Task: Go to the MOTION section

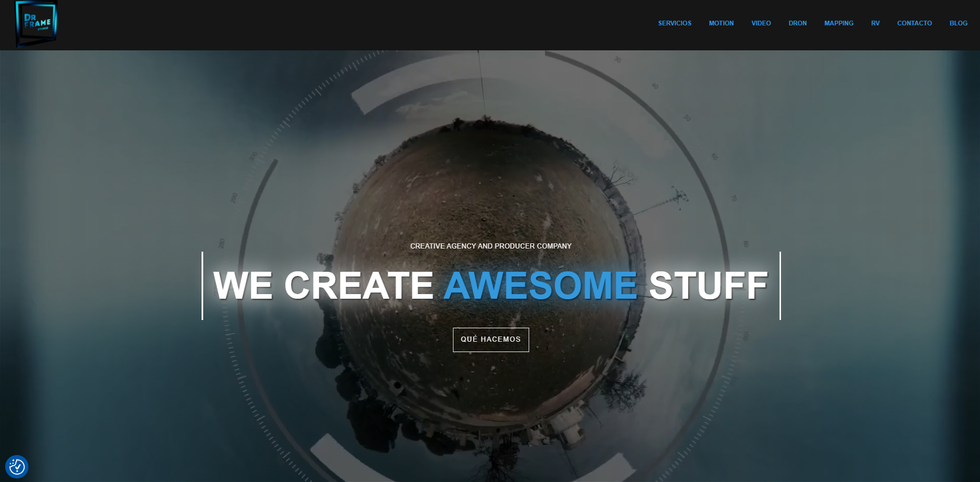Action: click(721, 23)
